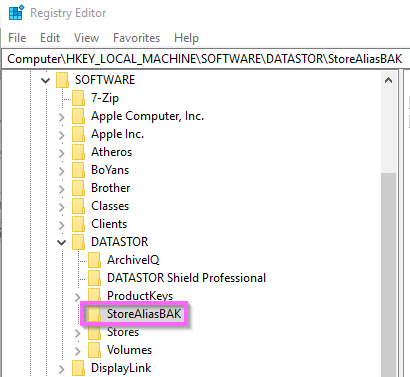Select the Volumes key label
This screenshot has height=377, width=410.
tap(129, 350)
